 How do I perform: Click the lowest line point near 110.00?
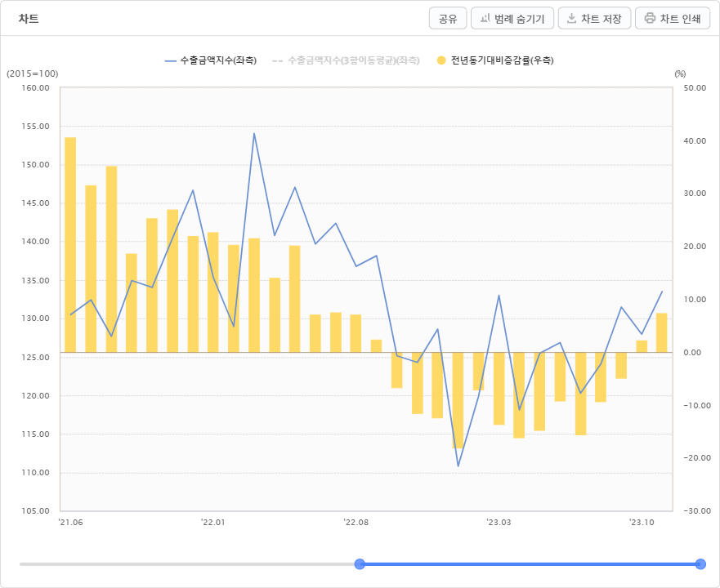(458, 465)
